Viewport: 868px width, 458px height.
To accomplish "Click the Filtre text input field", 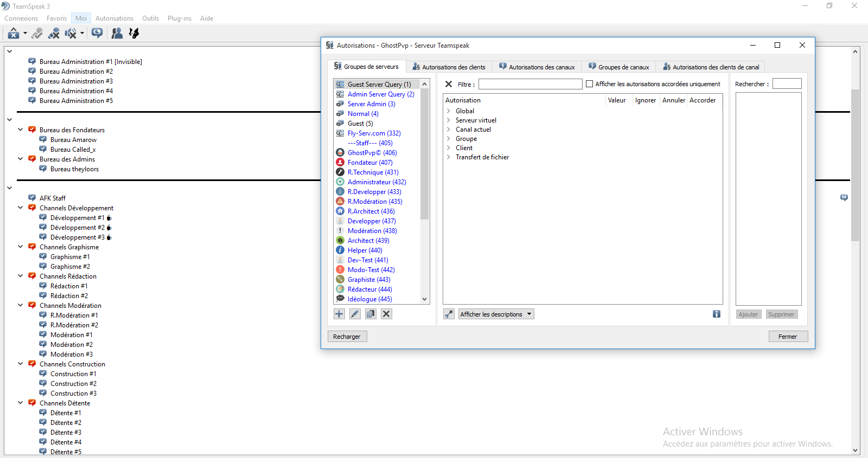I will tap(530, 84).
